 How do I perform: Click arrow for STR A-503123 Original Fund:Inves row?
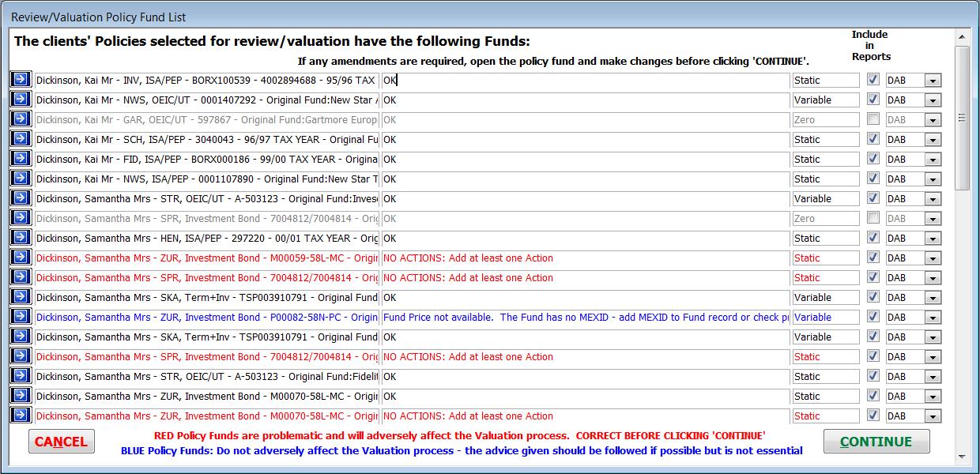coord(21,198)
